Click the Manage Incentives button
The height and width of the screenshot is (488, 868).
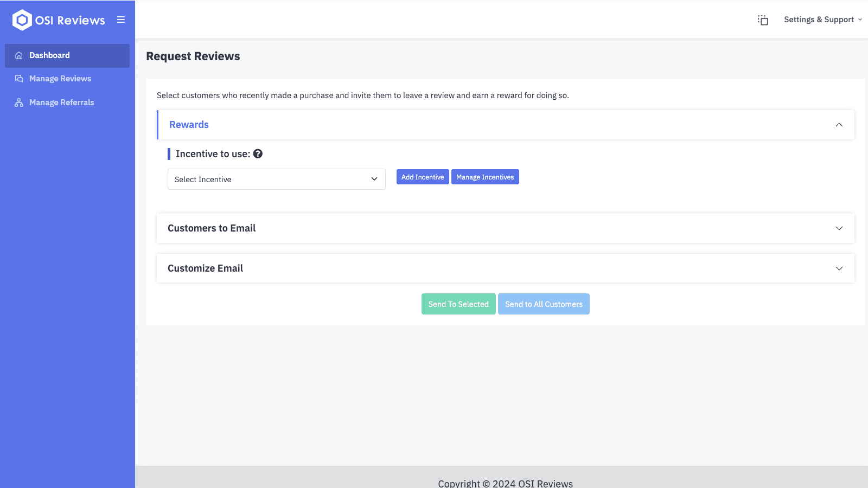pos(485,177)
